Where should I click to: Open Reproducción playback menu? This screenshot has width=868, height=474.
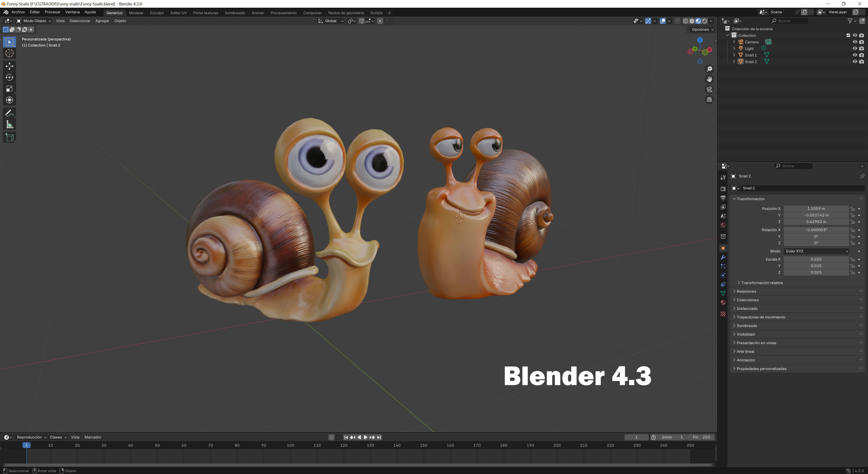click(31, 438)
